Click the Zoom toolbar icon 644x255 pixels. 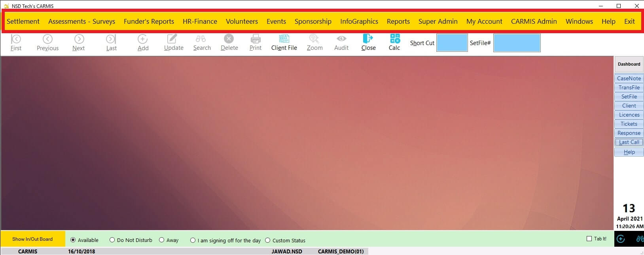point(314,43)
